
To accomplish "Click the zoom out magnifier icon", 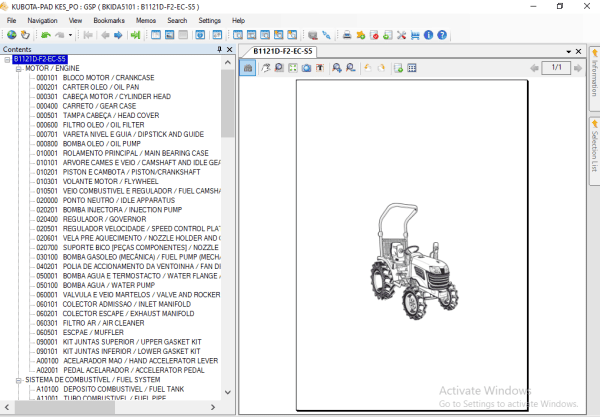I will (351, 68).
